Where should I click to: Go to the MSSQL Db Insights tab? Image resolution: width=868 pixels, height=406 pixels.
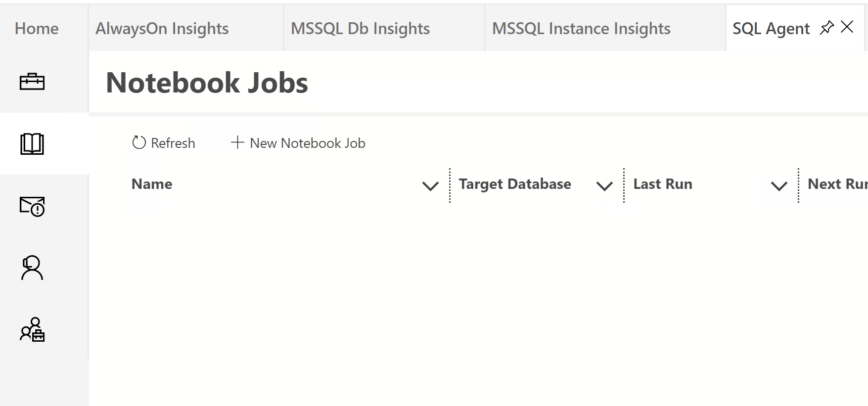tap(360, 29)
